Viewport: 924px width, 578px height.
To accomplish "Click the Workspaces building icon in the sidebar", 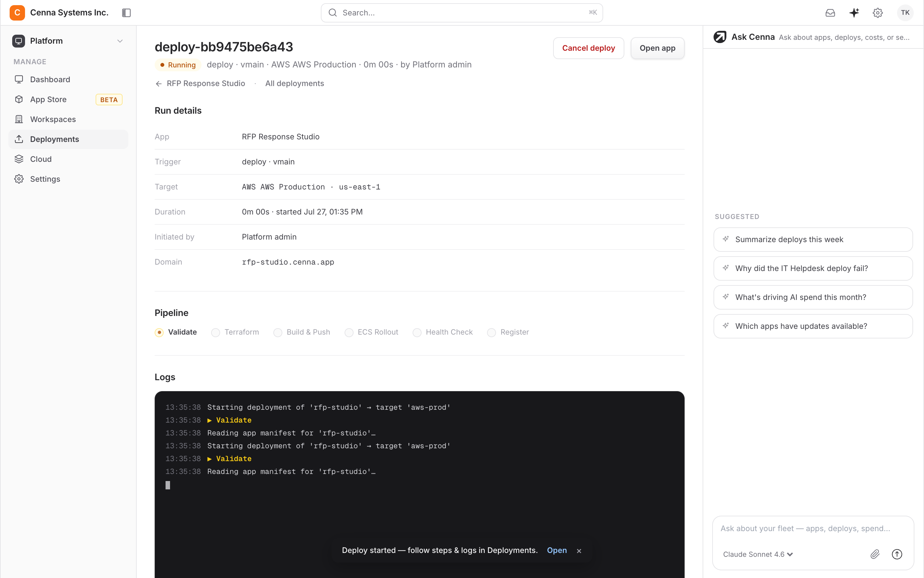I will (x=19, y=119).
